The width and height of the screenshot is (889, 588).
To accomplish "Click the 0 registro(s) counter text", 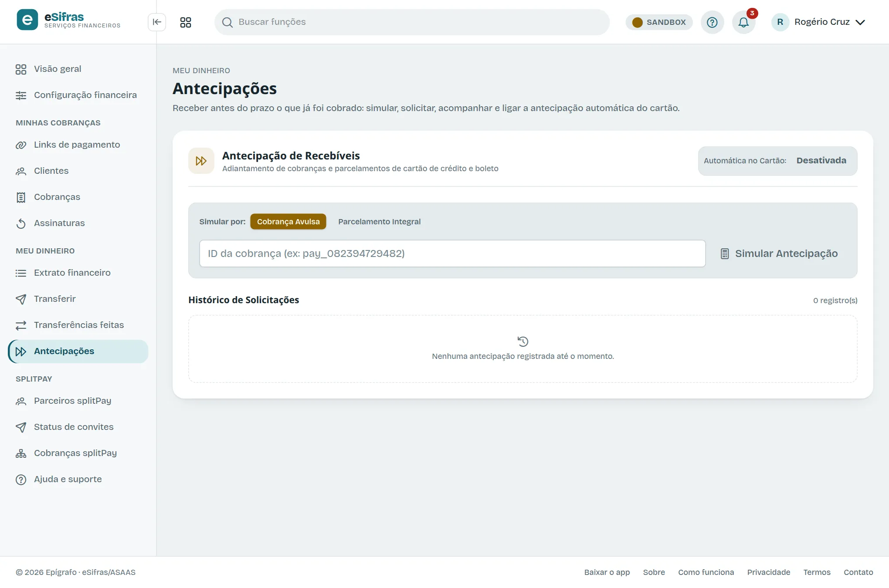I will [x=835, y=301].
